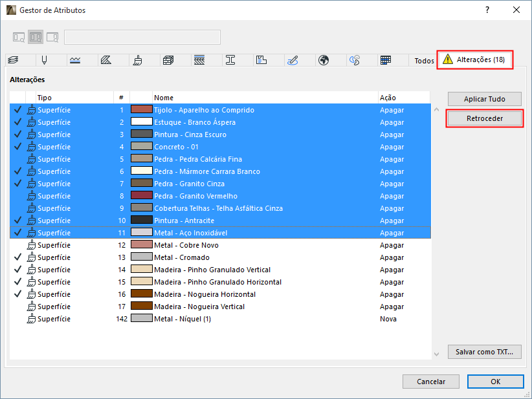Toggle checkmark for Estuque - Branco Áspera

pyautogui.click(x=17, y=122)
